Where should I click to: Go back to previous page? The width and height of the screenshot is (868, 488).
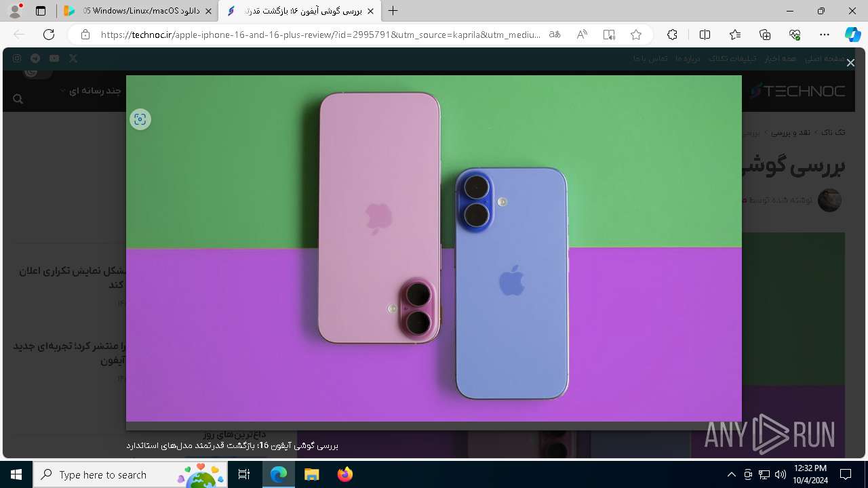tap(19, 35)
